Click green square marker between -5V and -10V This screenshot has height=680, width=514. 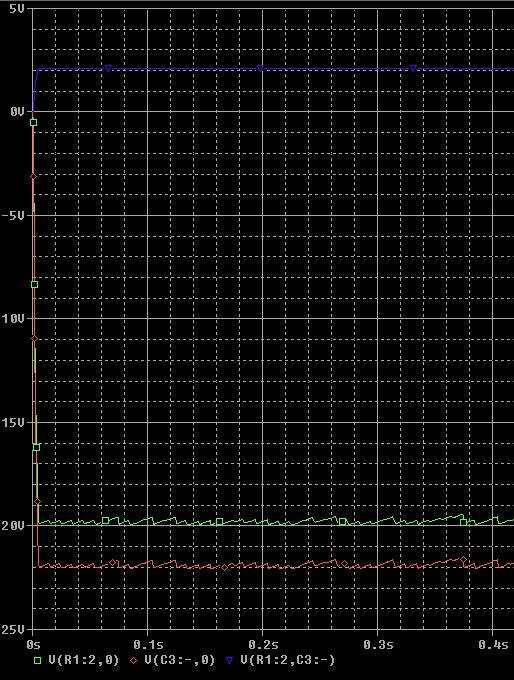35,285
